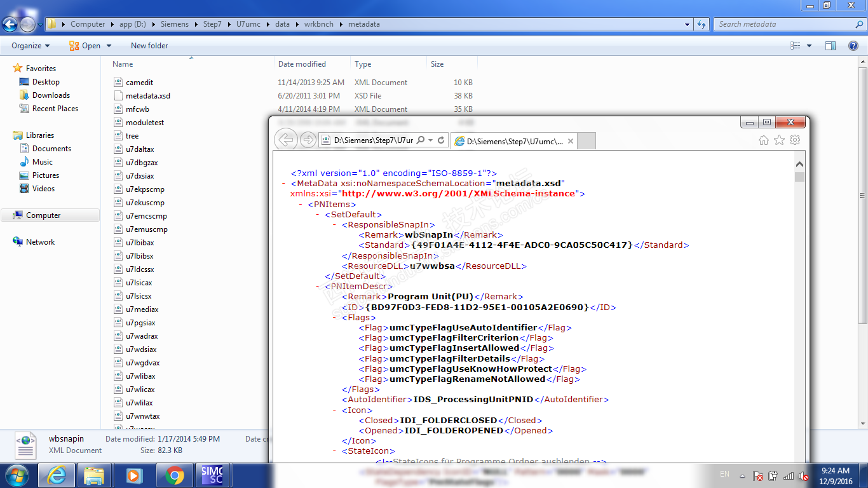
Task: Go forward in the Internet Explorer window
Action: (308, 140)
